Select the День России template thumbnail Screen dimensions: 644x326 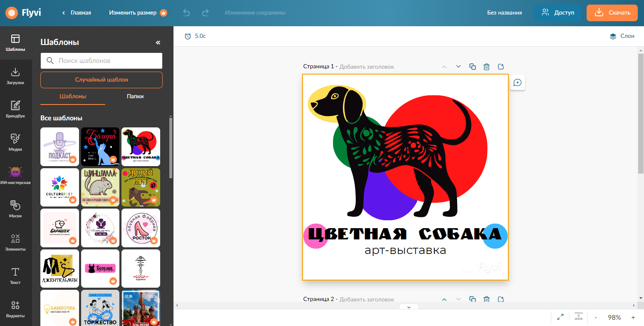[x=141, y=308]
